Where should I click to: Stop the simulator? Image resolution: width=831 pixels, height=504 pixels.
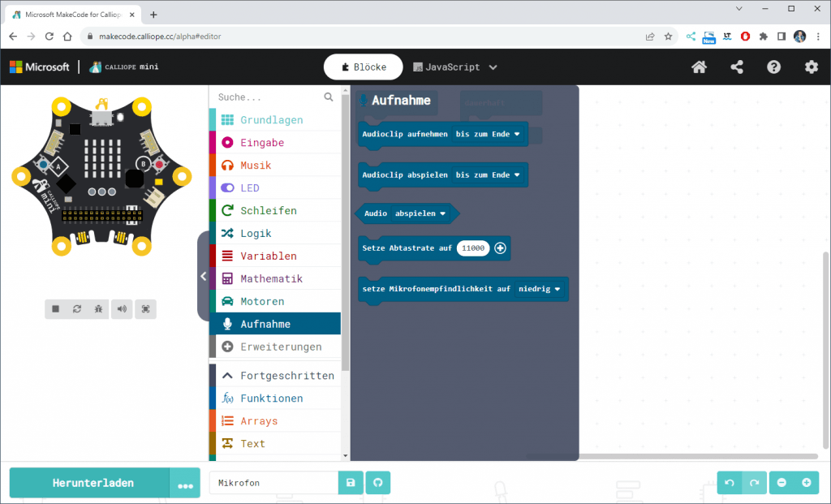pyautogui.click(x=55, y=309)
